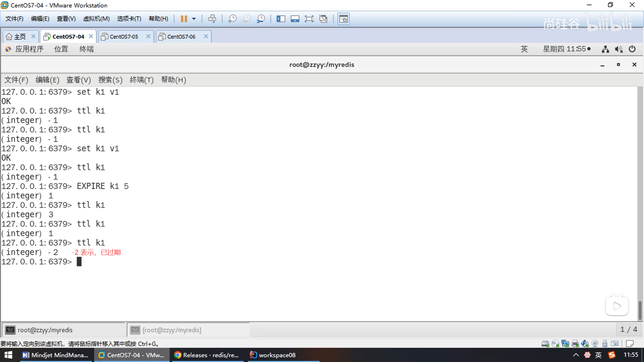644x362 pixels.
Task: Show hidden Windows tray icons
Action: (x=576, y=355)
